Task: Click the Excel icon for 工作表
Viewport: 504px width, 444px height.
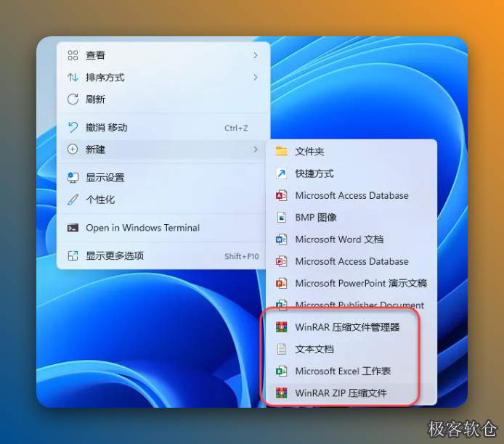Action: click(282, 371)
